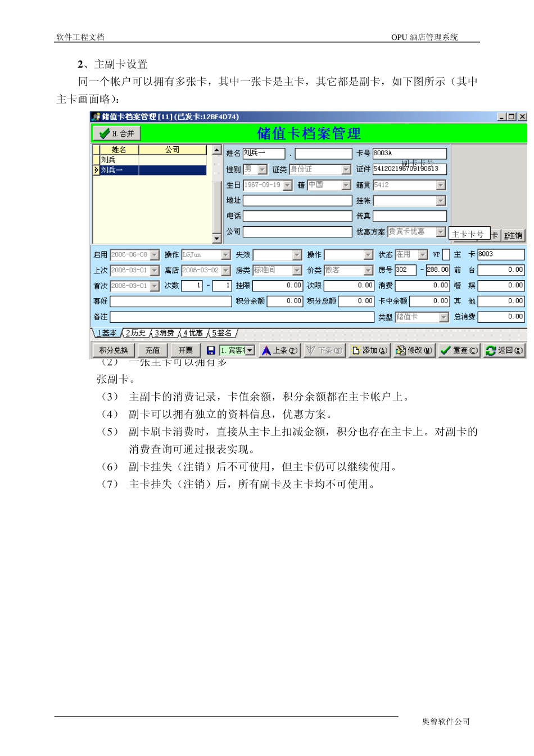The image size is (534, 756).
Task: Minimize the 储值卡档案管理 window
Action: click(502, 116)
